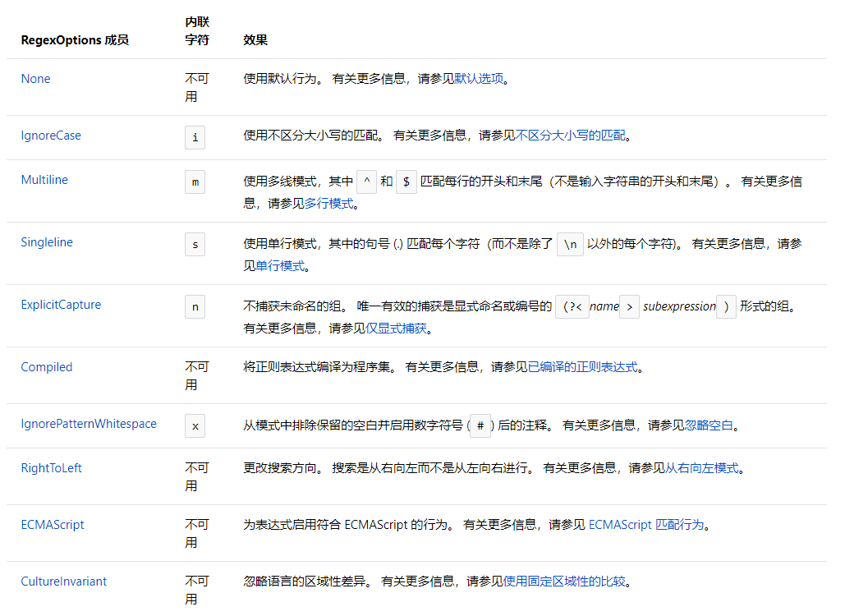This screenshot has width=845, height=616.
Task: Click the inline character code m
Action: click(195, 182)
